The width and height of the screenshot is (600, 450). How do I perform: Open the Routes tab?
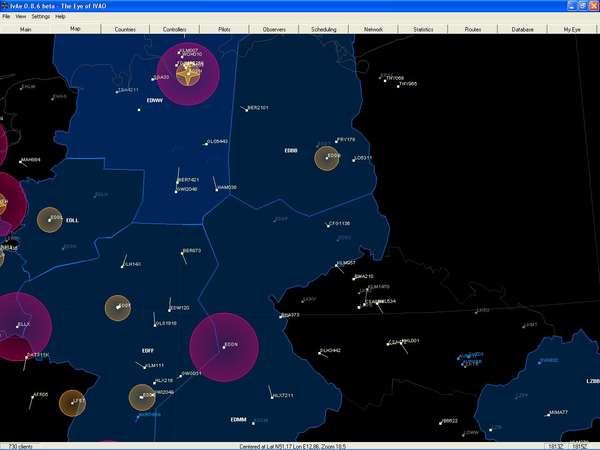point(473,29)
